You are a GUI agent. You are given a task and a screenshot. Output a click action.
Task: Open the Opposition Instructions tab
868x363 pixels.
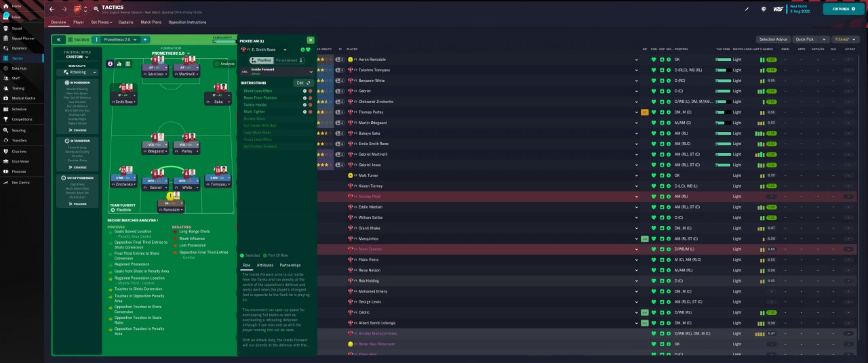tap(187, 22)
